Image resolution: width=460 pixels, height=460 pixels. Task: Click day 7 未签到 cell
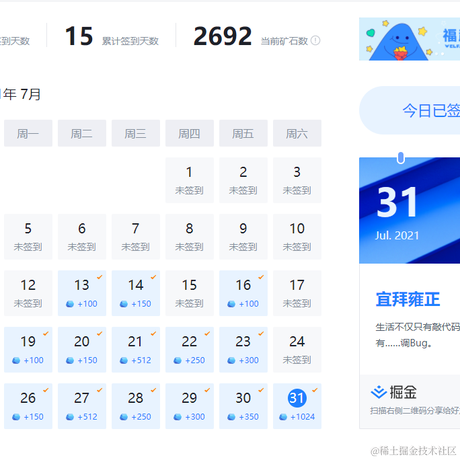tap(136, 237)
